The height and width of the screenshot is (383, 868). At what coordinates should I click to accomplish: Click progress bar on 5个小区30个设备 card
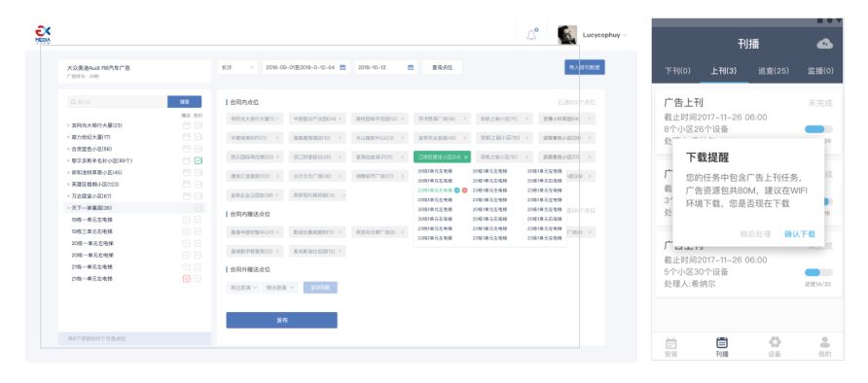point(818,272)
